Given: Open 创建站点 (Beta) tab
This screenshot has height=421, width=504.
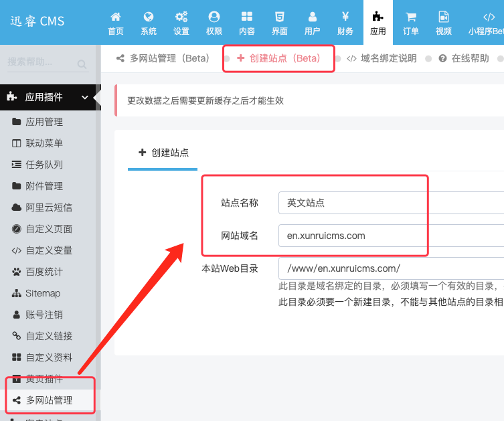Looking at the screenshot, I should click(x=278, y=58).
